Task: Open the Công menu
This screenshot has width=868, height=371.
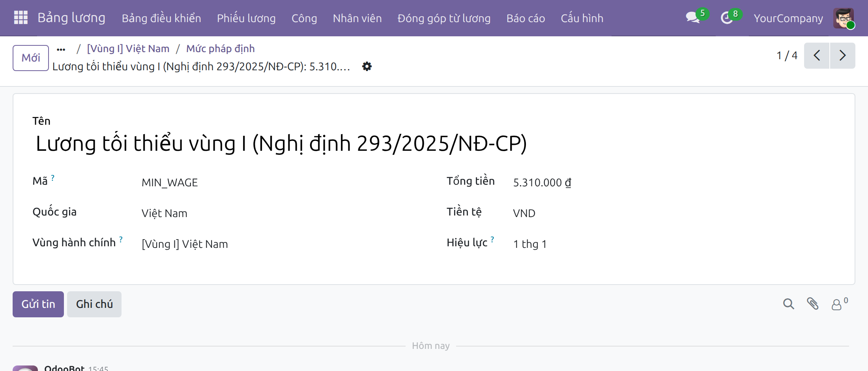Action: pyautogui.click(x=304, y=18)
